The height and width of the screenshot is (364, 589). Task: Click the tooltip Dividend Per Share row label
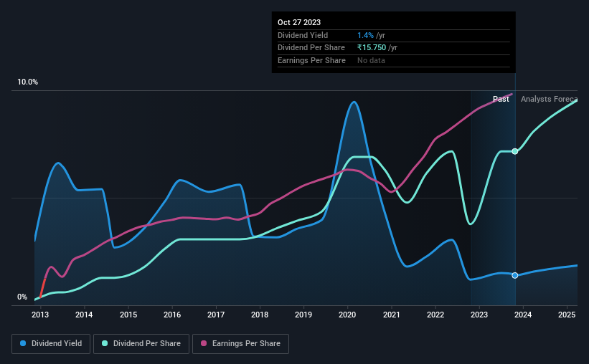pos(311,48)
